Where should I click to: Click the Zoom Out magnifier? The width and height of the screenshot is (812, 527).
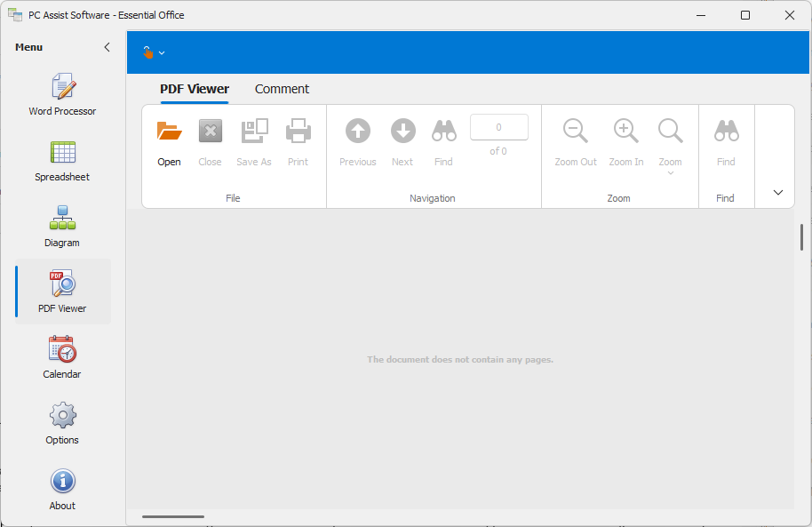[x=576, y=141]
